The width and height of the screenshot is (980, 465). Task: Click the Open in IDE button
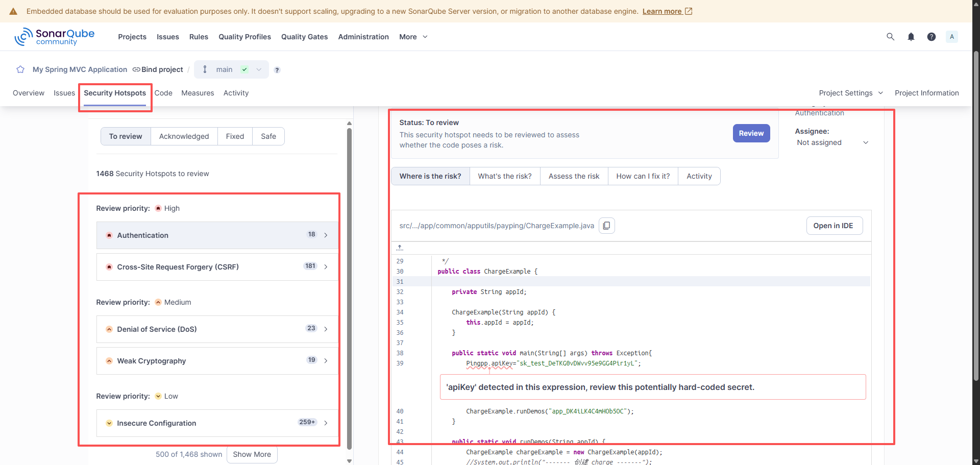834,225
